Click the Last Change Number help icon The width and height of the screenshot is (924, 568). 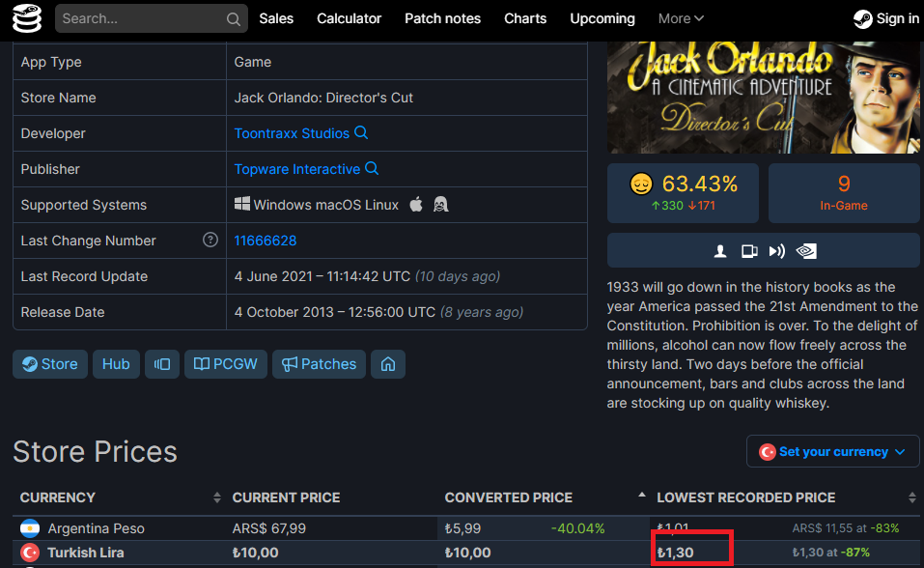point(210,240)
